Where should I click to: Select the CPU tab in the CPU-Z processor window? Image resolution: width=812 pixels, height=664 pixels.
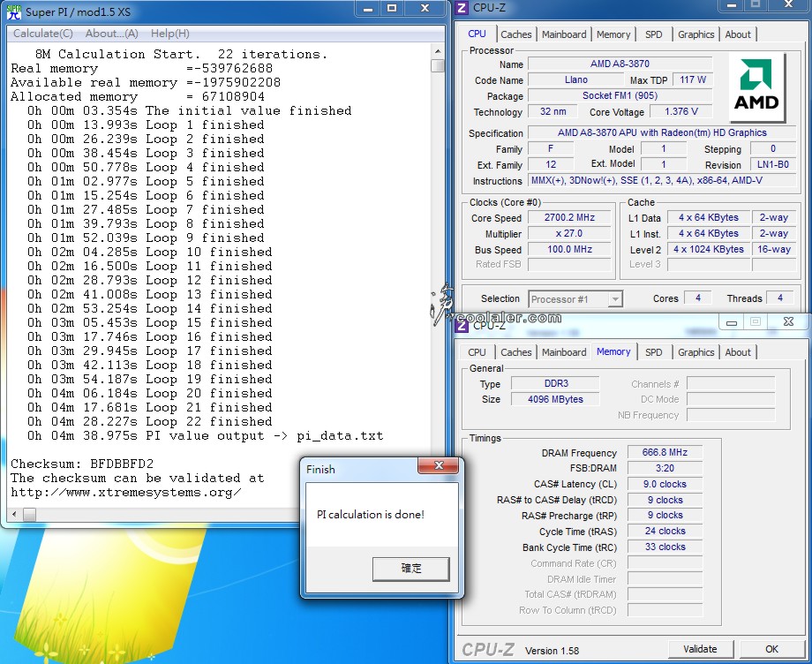pos(477,34)
